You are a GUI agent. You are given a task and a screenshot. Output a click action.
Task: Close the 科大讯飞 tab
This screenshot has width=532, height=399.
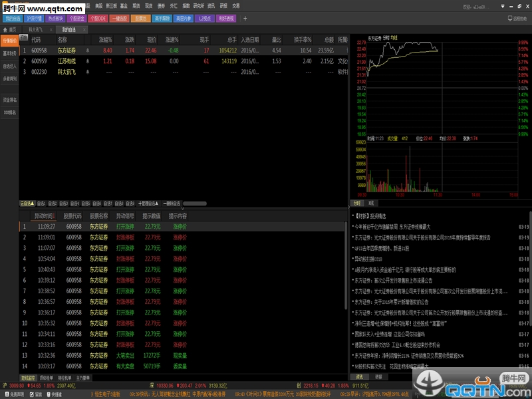51,30
